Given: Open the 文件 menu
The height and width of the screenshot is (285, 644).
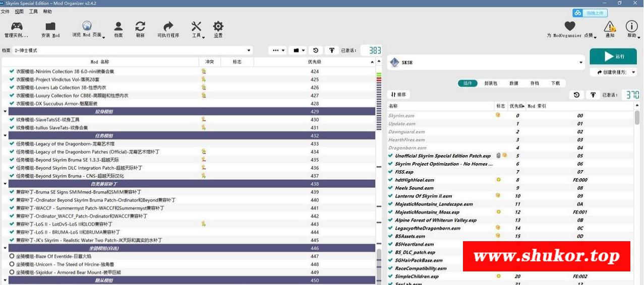Looking at the screenshot, I should coord(5,12).
